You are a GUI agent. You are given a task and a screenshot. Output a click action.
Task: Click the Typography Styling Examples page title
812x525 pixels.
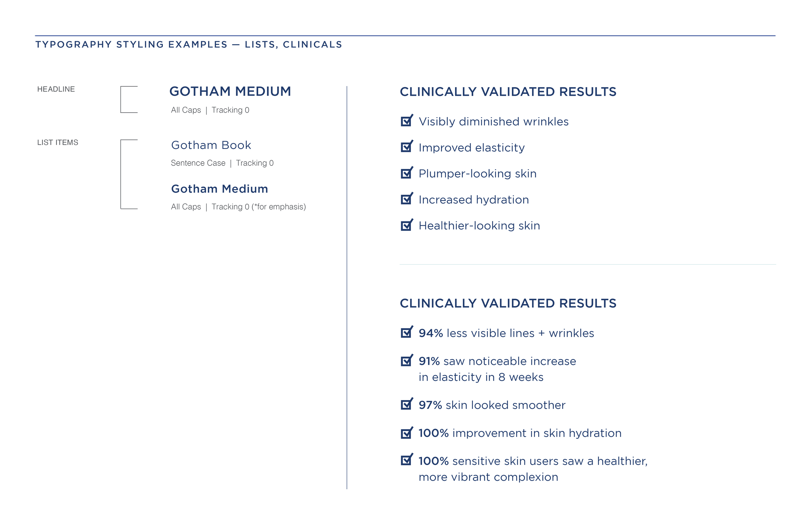[189, 45]
